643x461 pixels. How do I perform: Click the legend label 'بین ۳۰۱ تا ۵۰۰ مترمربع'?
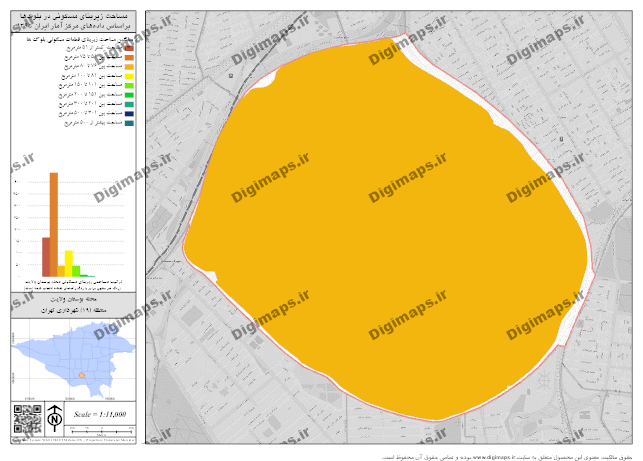click(91, 113)
